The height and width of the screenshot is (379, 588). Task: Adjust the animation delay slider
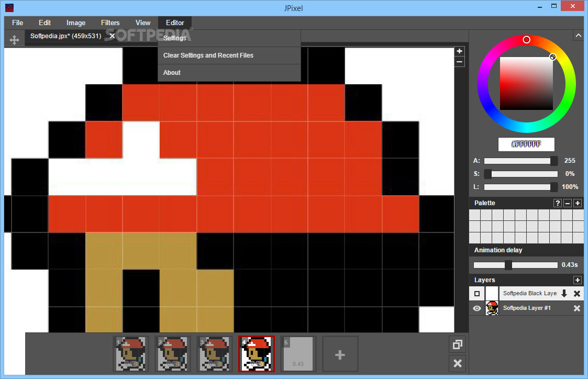point(516,265)
